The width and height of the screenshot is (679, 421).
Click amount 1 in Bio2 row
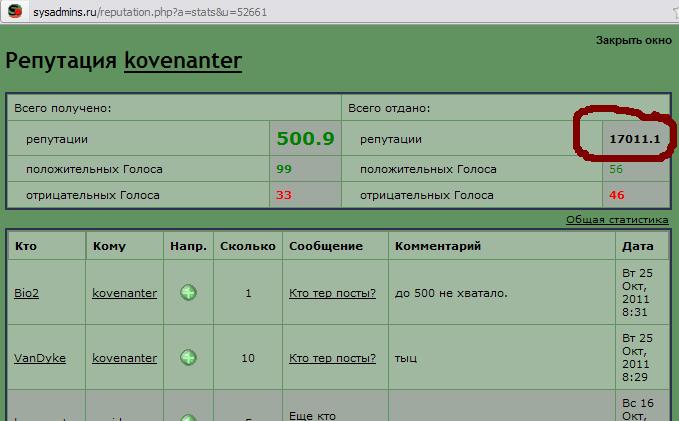coord(248,293)
